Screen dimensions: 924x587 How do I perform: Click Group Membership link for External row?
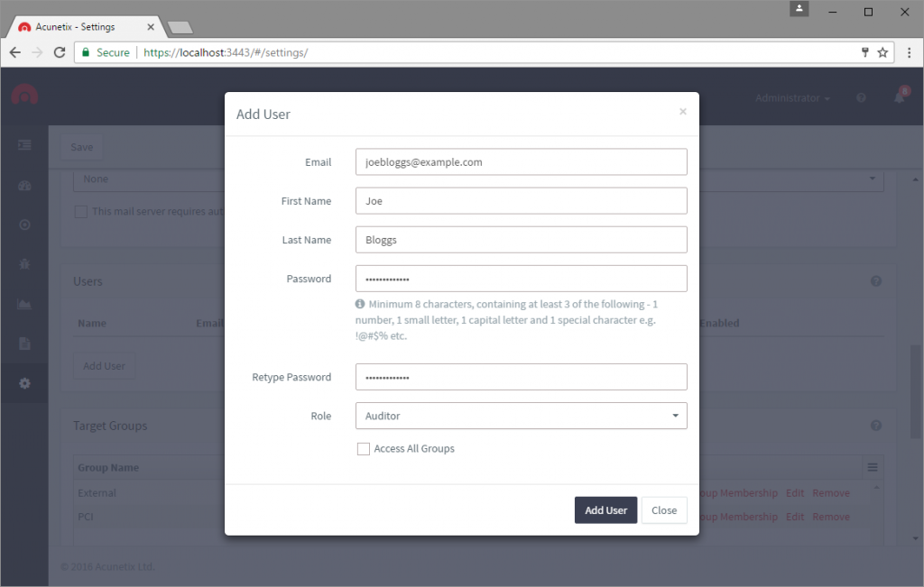[x=739, y=493]
